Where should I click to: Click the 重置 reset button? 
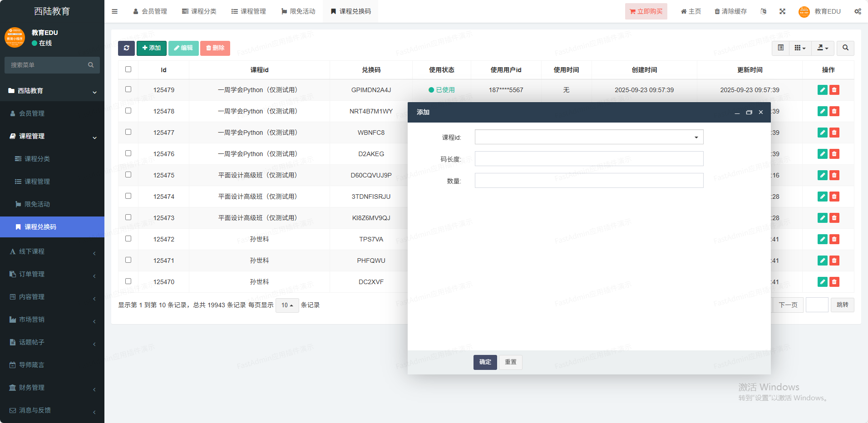[x=510, y=362]
